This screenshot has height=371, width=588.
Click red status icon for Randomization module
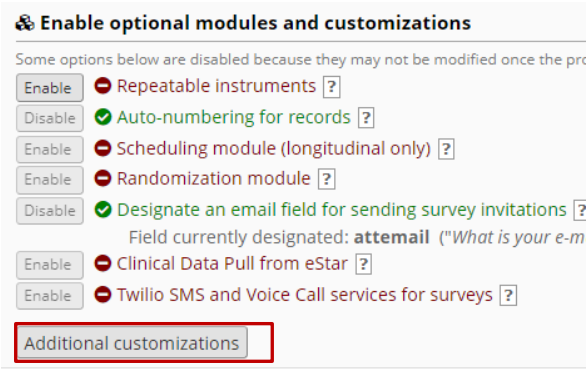(x=103, y=178)
